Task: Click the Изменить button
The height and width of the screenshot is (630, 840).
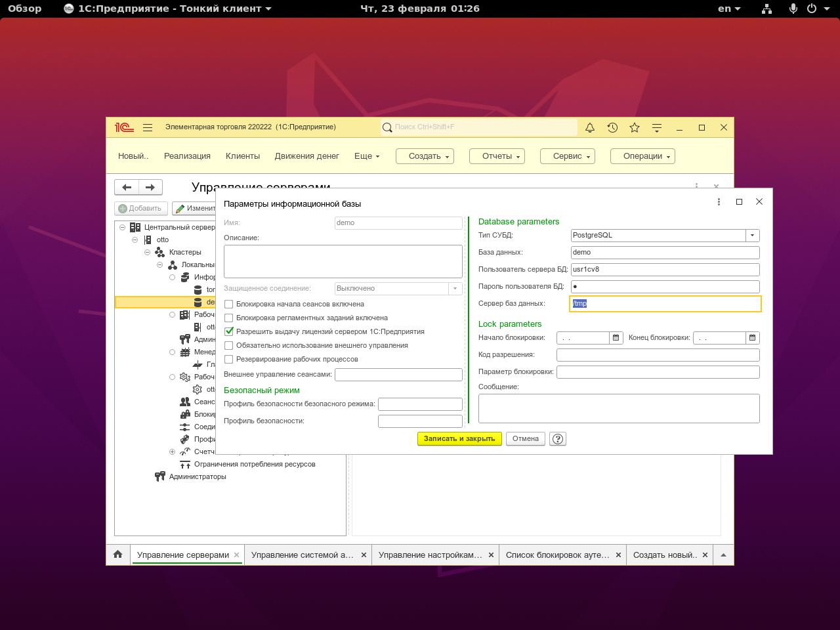Action: coord(195,209)
